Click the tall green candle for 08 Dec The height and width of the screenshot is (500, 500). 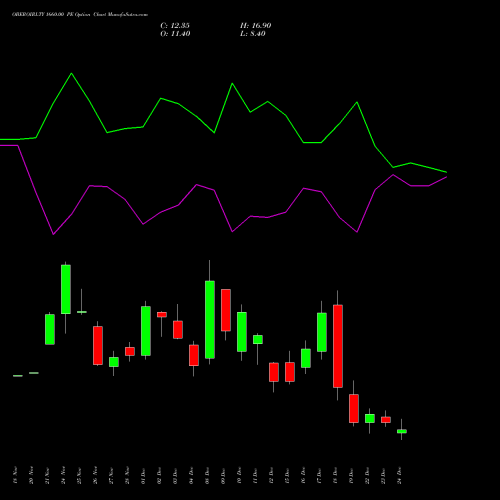pyautogui.click(x=210, y=320)
